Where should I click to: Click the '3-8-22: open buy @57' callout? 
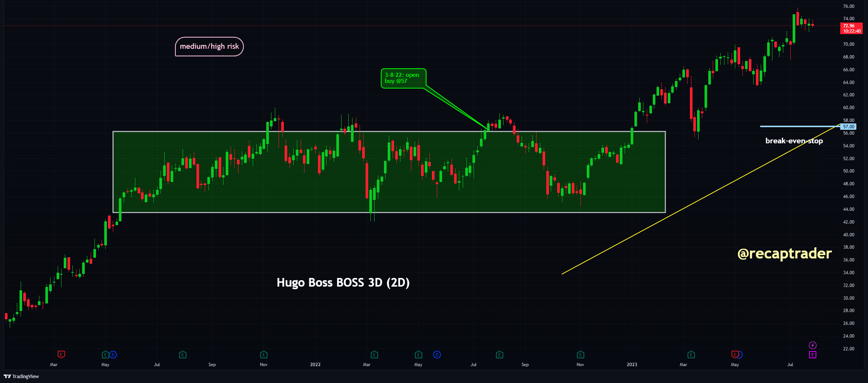click(x=403, y=78)
